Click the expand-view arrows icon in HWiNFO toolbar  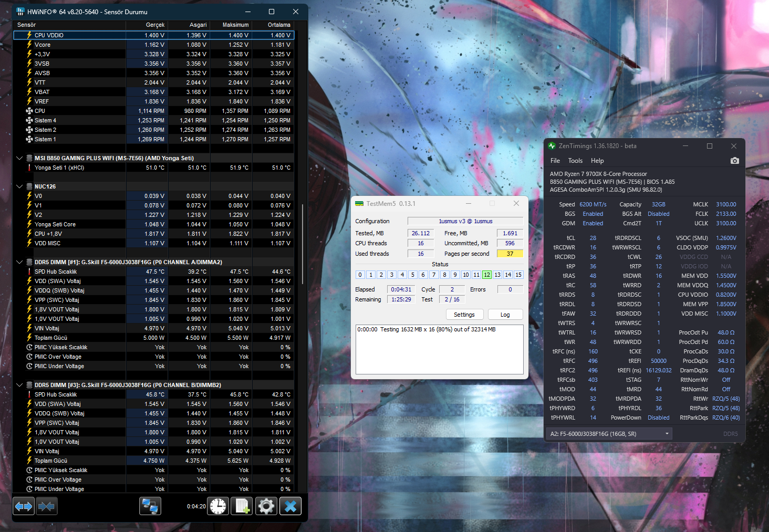tap(24, 506)
